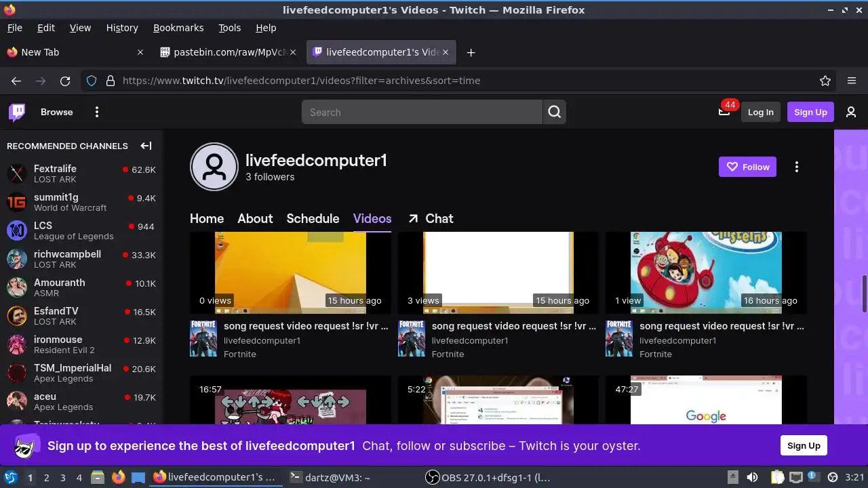
Task: Open the Browse link
Action: tap(56, 112)
